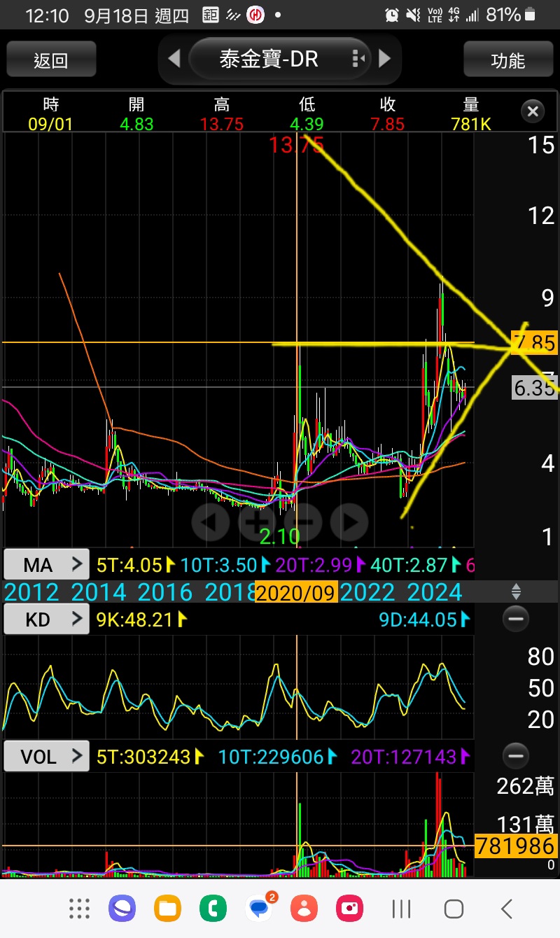Select the 2022 year on timeline
This screenshot has height=938, width=560.
pos(367,593)
